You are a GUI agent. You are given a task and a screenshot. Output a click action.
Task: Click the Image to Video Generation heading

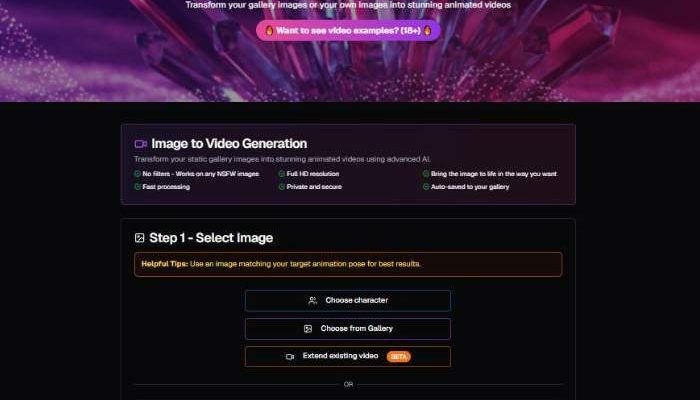(x=228, y=144)
